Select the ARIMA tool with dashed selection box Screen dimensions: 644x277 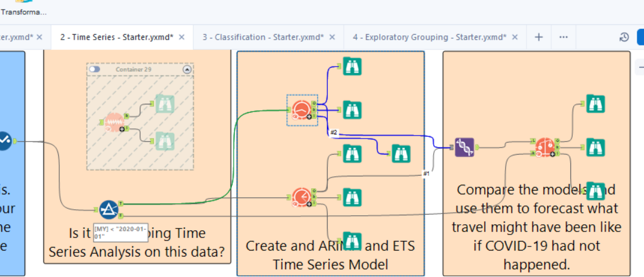coord(302,110)
